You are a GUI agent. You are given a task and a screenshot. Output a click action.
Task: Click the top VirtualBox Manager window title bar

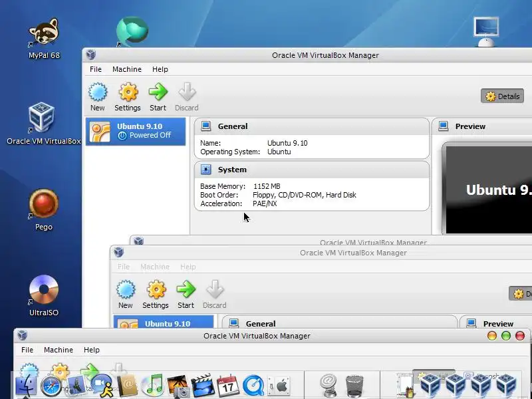pyautogui.click(x=307, y=55)
